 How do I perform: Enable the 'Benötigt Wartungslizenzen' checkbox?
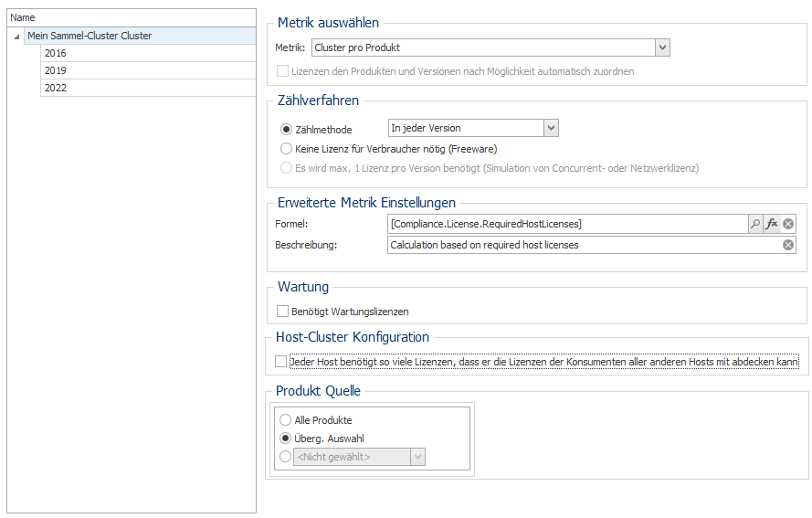point(283,312)
